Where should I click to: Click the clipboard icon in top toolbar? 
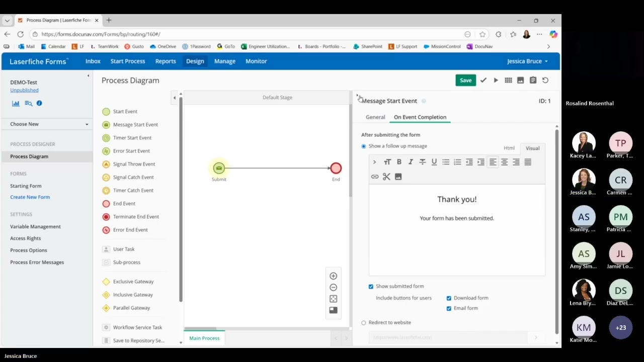click(x=533, y=80)
